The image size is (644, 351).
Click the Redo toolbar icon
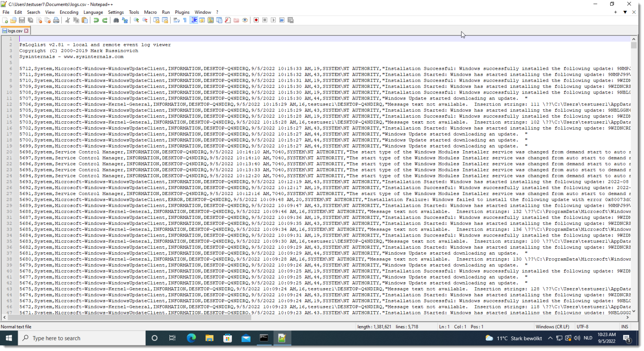pyautogui.click(x=105, y=20)
